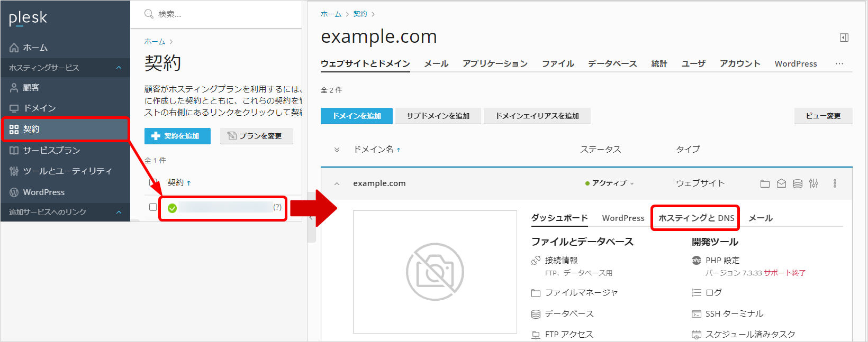This screenshot has height=342, width=868.
Task: Open データベース link in dashboard
Action: (569, 313)
